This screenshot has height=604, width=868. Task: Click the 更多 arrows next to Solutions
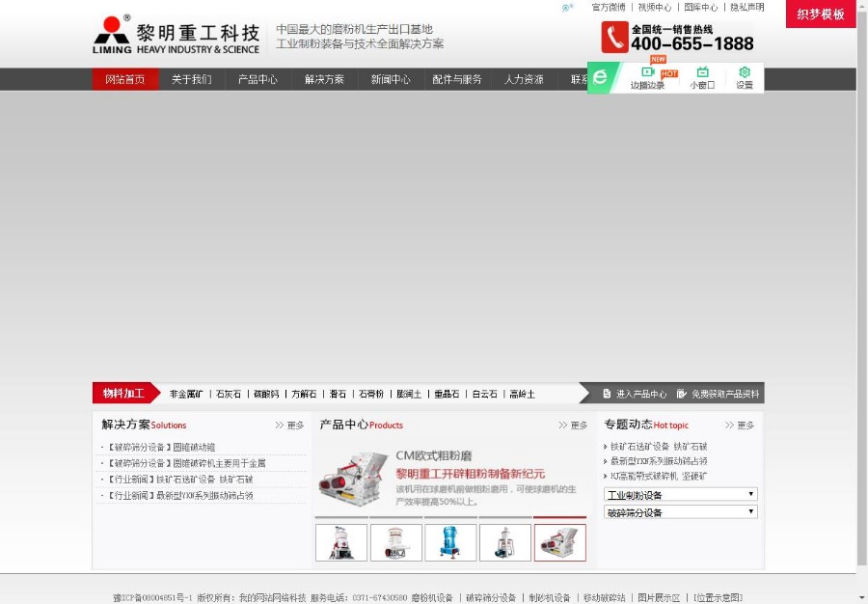(289, 426)
